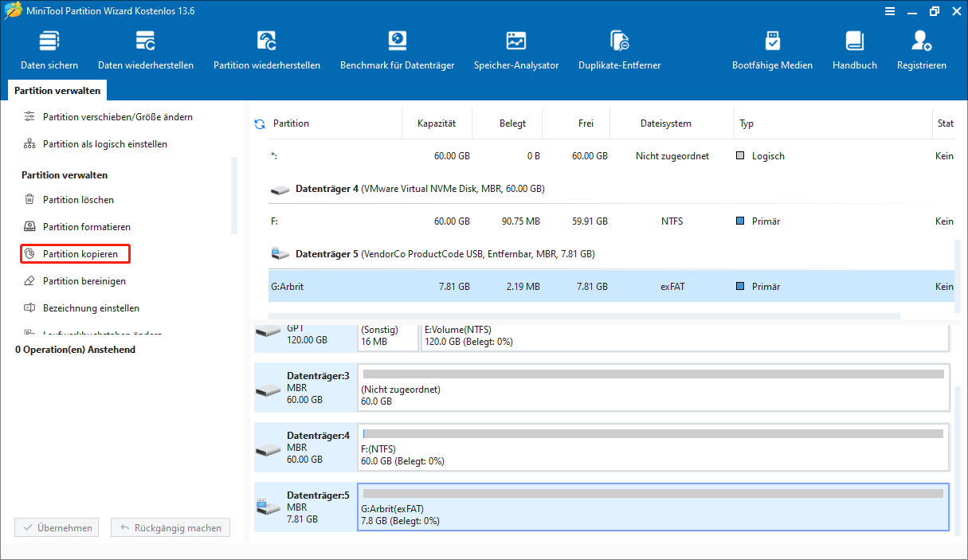The image size is (968, 560).
Task: Click the Übernehmen button
Action: click(57, 528)
